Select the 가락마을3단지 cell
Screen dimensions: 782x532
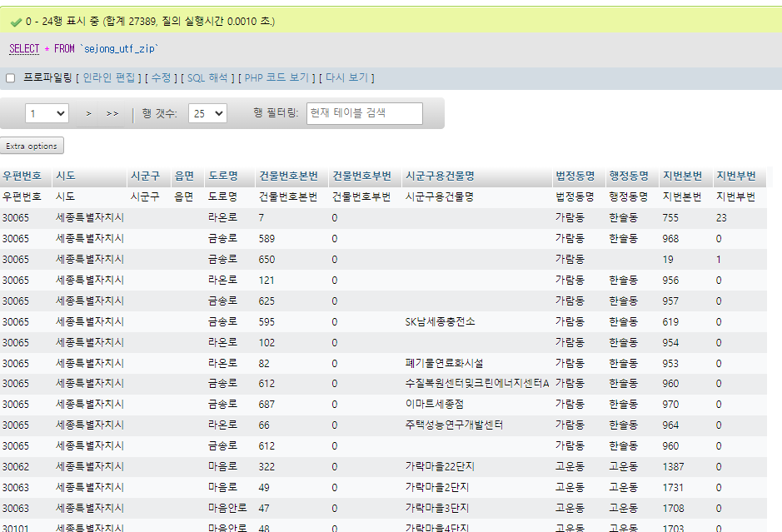point(437,509)
